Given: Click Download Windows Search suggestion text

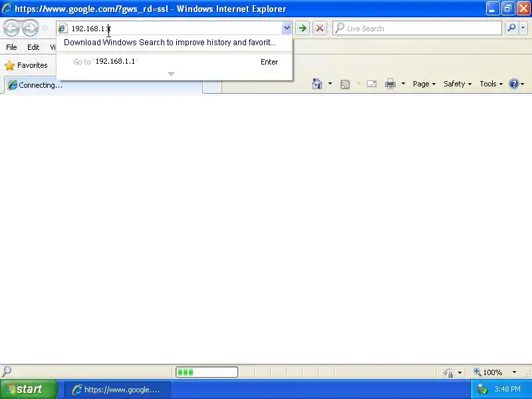Looking at the screenshot, I should pos(170,43).
